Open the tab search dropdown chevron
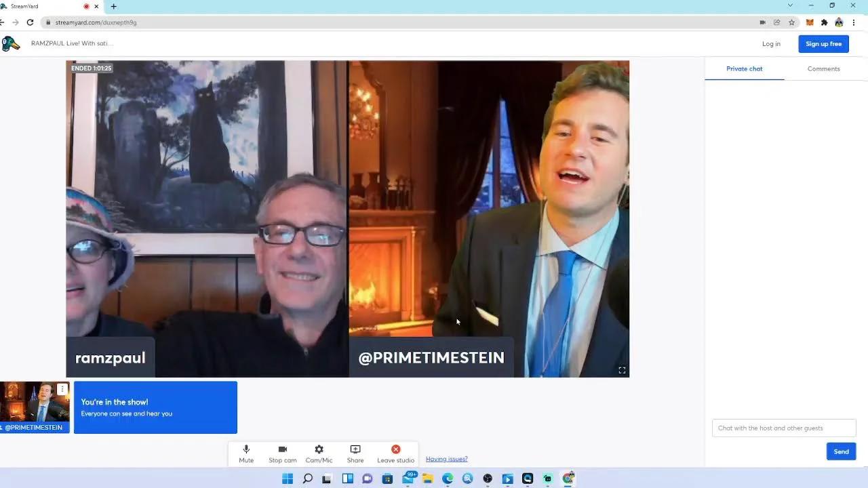Viewport: 868px width, 488px height. (790, 5)
